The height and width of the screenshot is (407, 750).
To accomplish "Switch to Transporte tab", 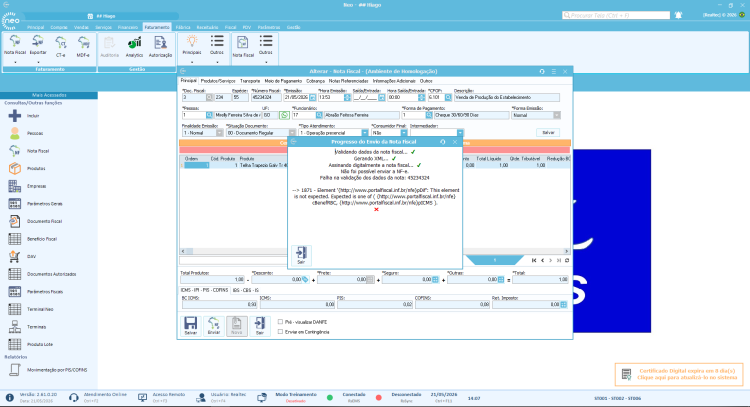I will click(x=250, y=81).
